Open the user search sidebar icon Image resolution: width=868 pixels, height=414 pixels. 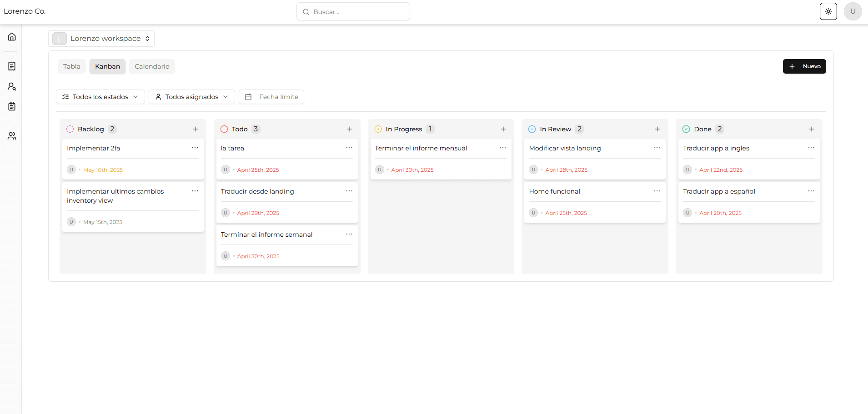12,86
